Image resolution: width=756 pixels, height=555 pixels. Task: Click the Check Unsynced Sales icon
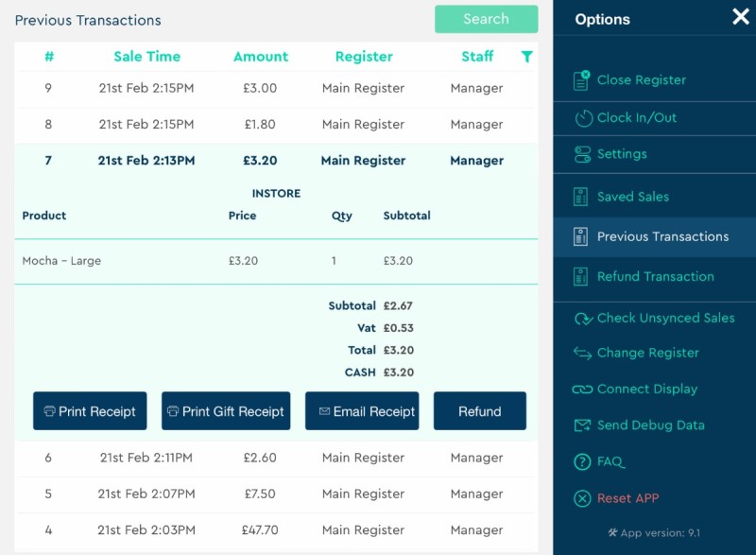[x=582, y=319]
